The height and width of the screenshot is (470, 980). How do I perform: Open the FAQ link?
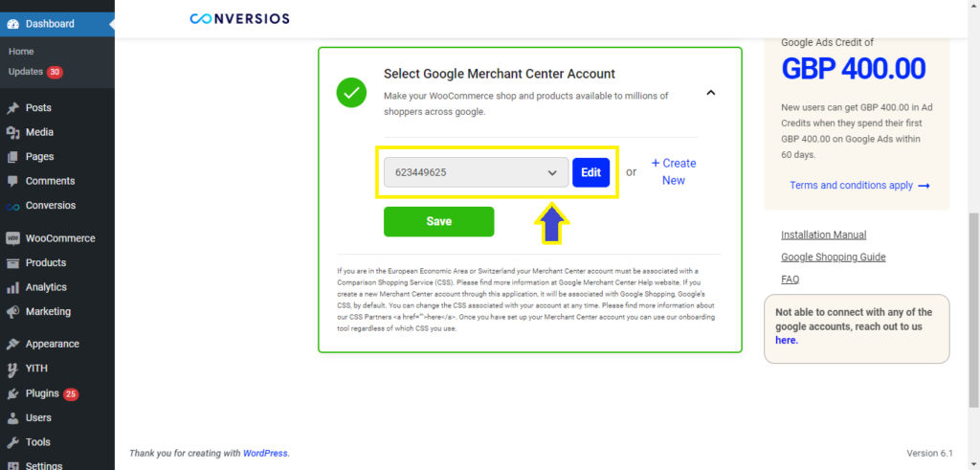point(790,280)
